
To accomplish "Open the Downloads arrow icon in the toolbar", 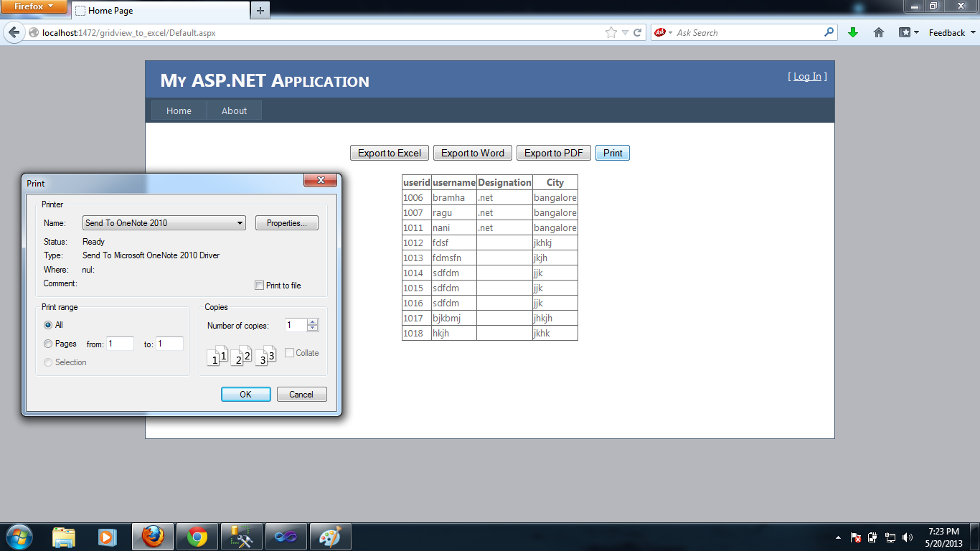I will [x=853, y=32].
